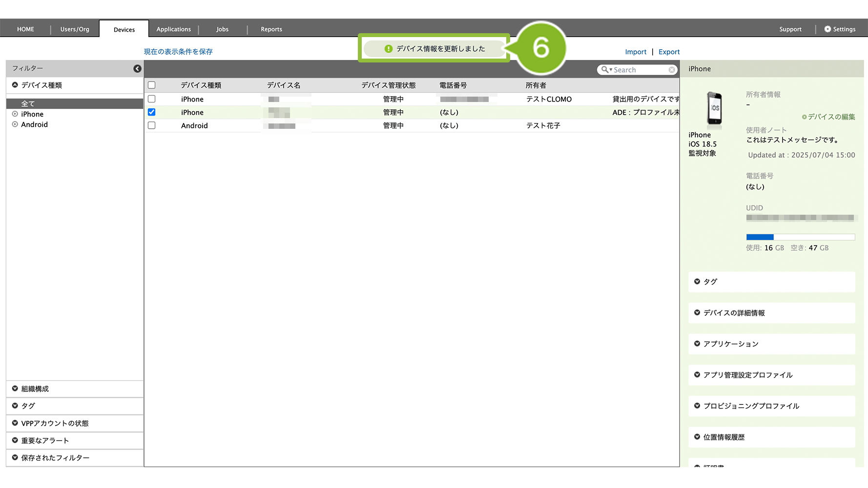This screenshot has height=488, width=868.
Task: Click the iPhone device image thumbnail
Action: tap(714, 108)
